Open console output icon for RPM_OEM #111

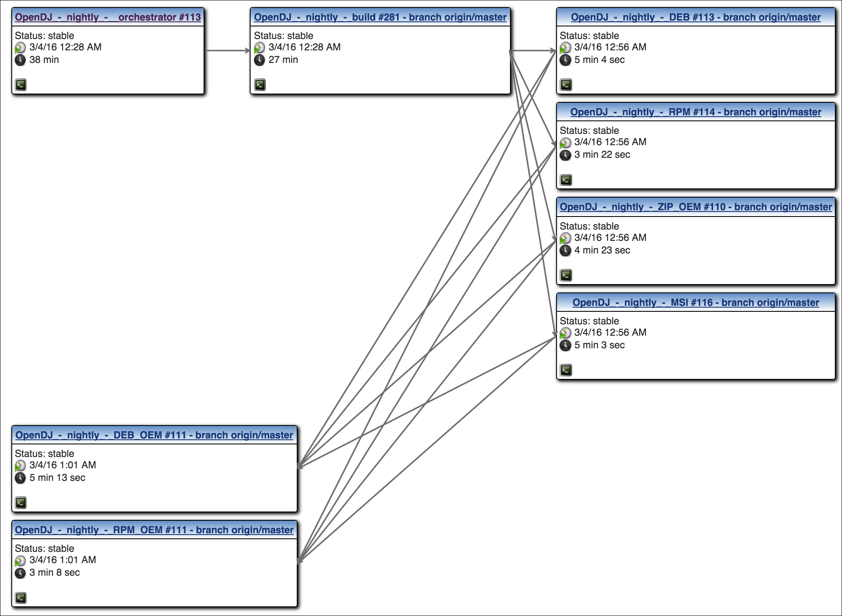[21, 598]
